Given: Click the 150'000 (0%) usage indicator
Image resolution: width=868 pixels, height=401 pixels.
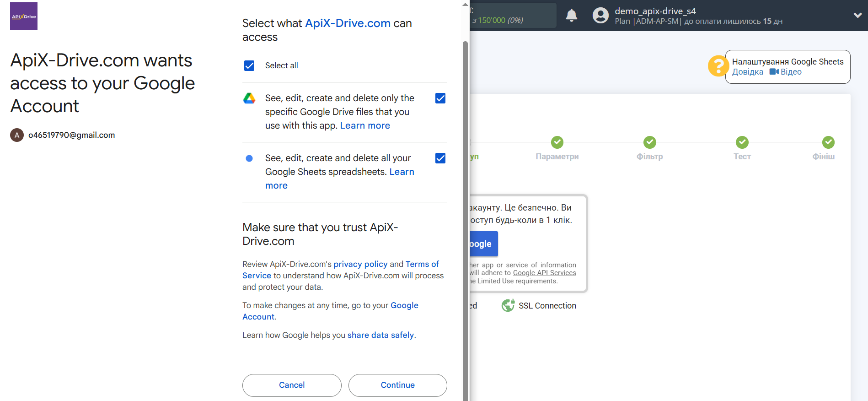Looking at the screenshot, I should pyautogui.click(x=500, y=20).
